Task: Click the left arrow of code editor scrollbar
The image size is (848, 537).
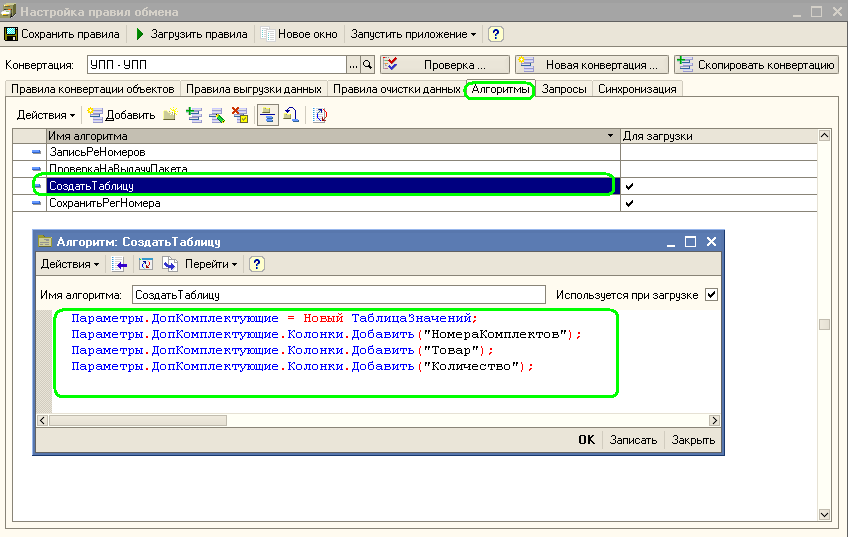Action: [43, 420]
